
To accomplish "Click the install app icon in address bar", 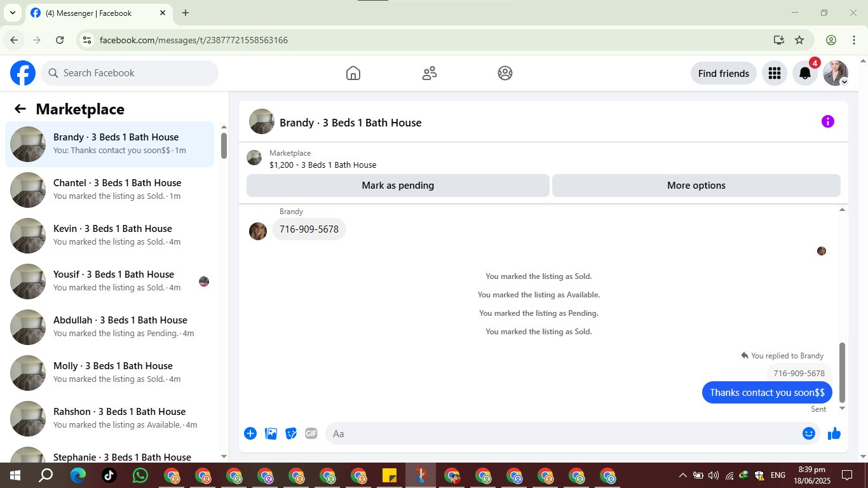I will [x=779, y=40].
